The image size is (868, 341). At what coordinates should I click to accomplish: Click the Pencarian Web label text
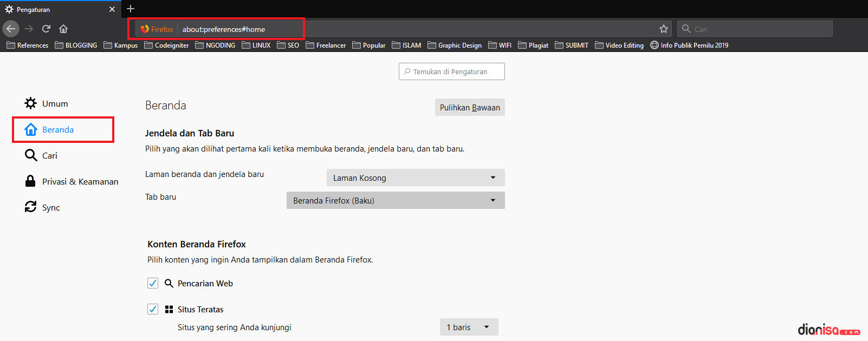click(205, 284)
